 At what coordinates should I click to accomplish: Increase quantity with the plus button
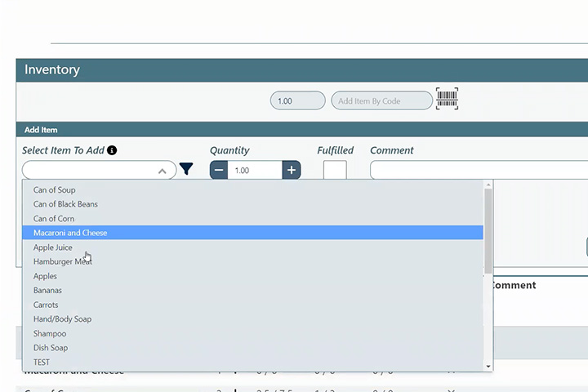click(292, 170)
